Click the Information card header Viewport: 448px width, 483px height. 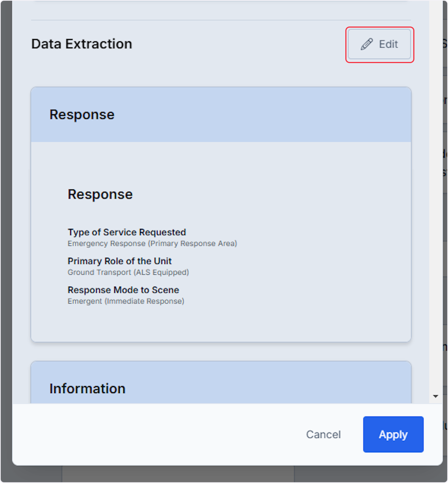(221, 383)
